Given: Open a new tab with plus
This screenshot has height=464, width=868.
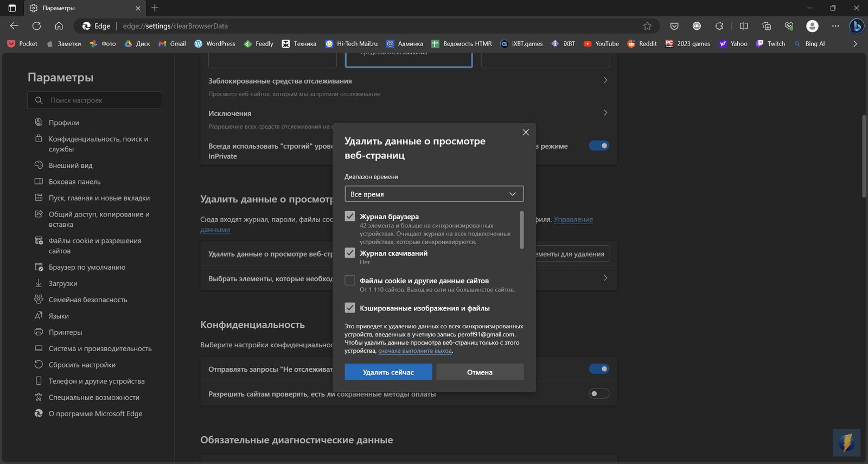Looking at the screenshot, I should click(155, 8).
